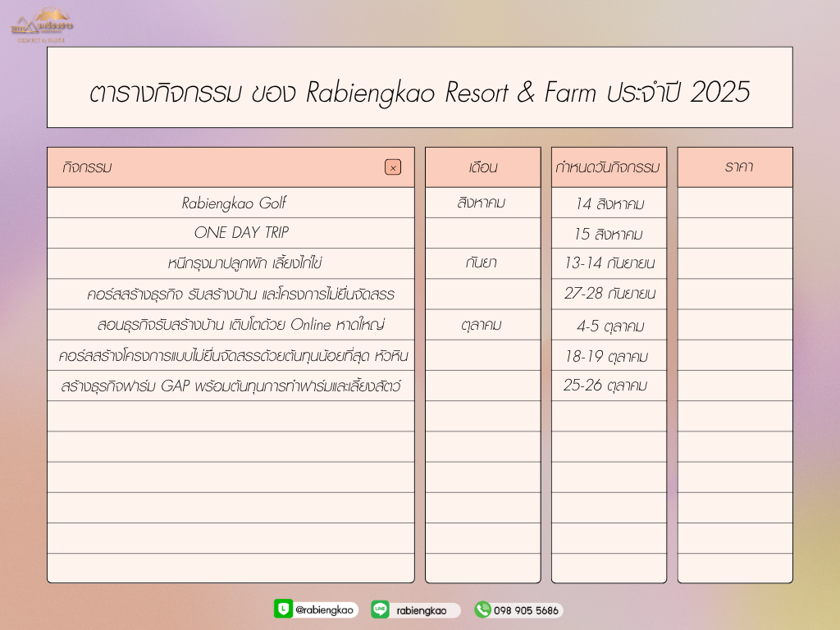Select the คอร์สสร้างธุรกิจ รับสร้างบ้าน row
The image size is (840, 630).
pyautogui.click(x=231, y=294)
